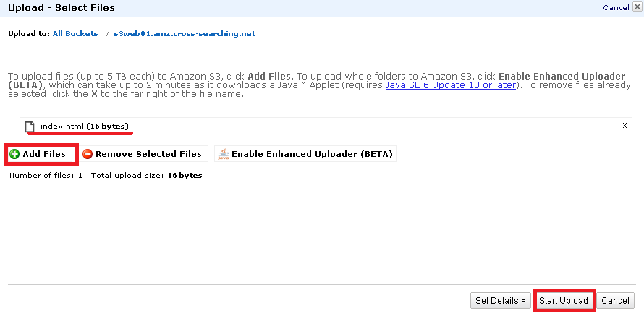Click the Number of files count text
This screenshot has width=644, height=316.
pyautogui.click(x=45, y=176)
